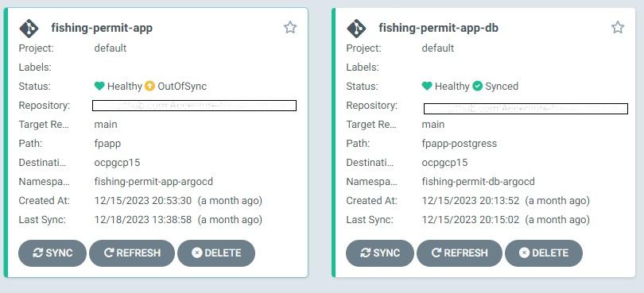Favorite fishing-permit-app with the star icon

[290, 28]
